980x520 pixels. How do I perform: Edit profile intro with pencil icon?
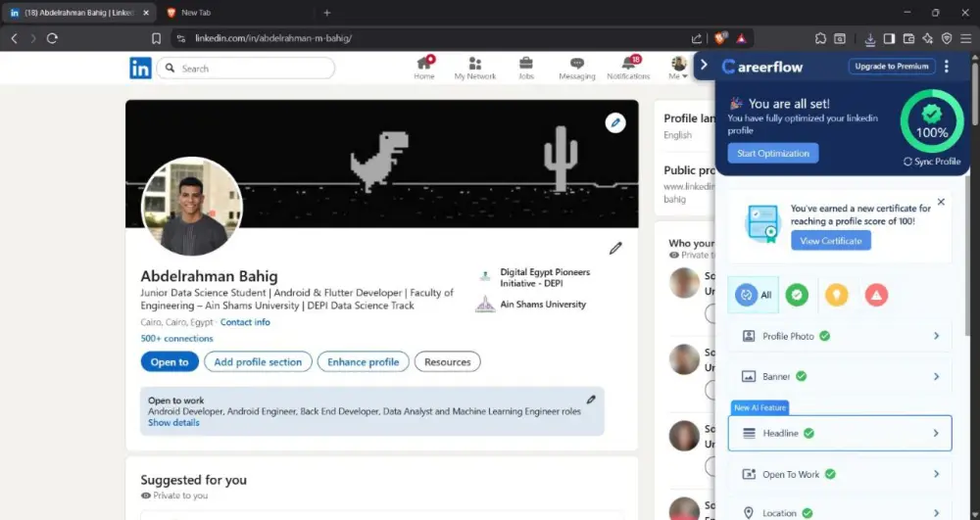coord(615,249)
